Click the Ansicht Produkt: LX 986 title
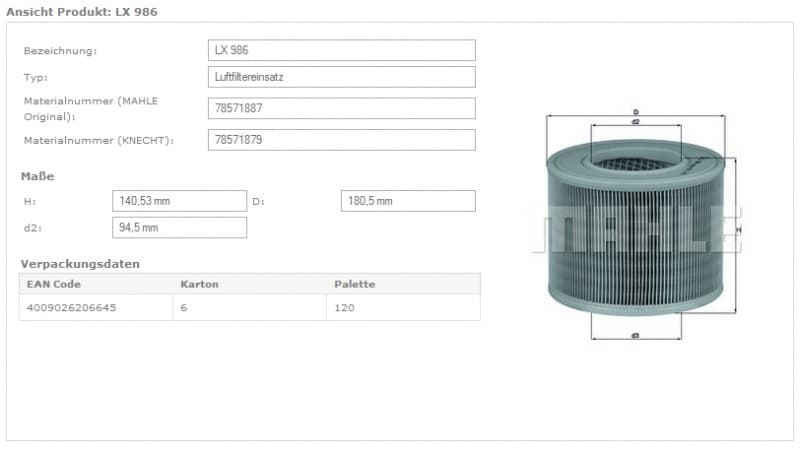The height and width of the screenshot is (457, 800). [82, 12]
